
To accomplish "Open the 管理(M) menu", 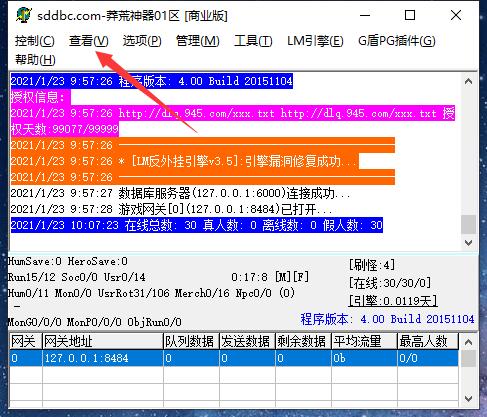I will click(198, 41).
